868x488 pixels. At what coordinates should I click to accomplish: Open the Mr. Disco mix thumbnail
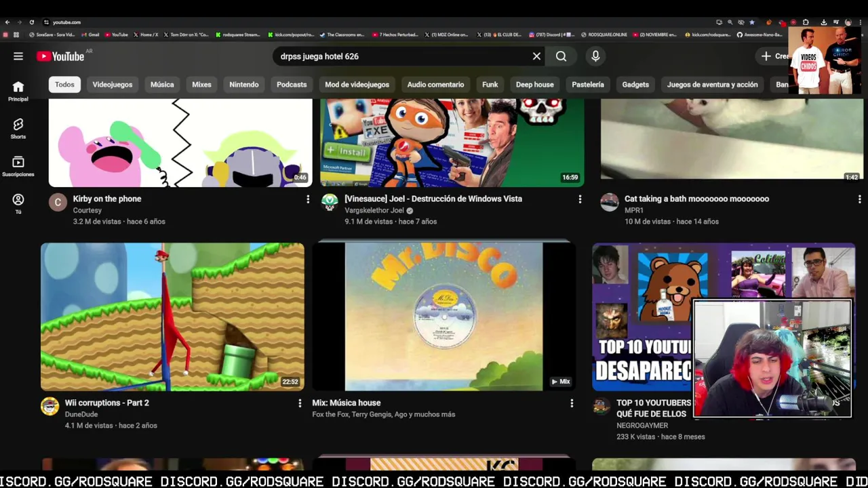[443, 316]
